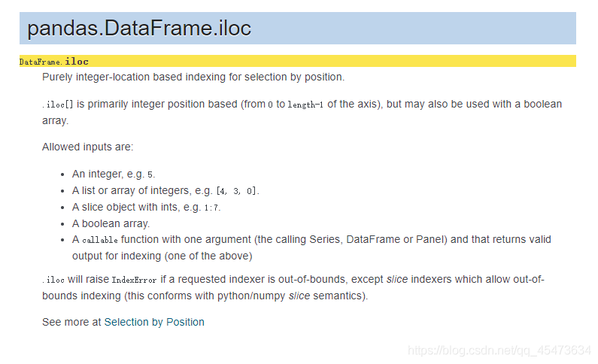The image size is (598, 364).
Task: Click the "See more at" text
Action: (x=71, y=322)
